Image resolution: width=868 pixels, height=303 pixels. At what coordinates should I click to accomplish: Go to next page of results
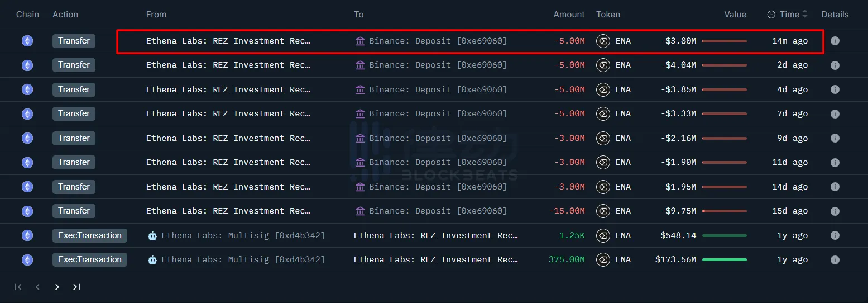57,287
